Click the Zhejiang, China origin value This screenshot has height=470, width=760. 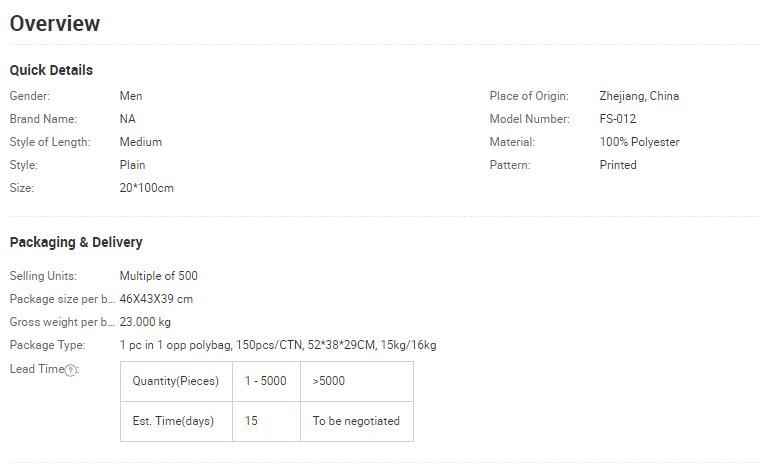639,96
